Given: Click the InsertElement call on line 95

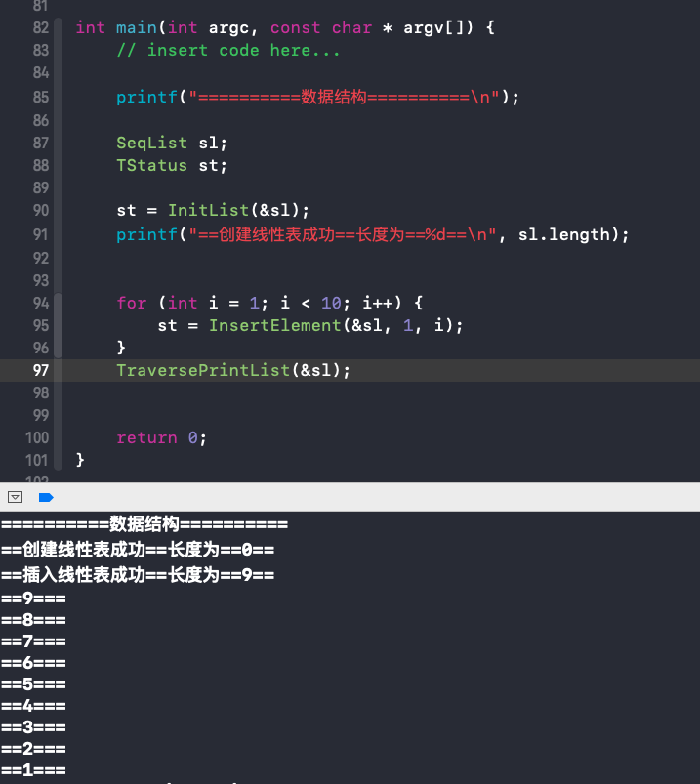Looking at the screenshot, I should pos(275,325).
